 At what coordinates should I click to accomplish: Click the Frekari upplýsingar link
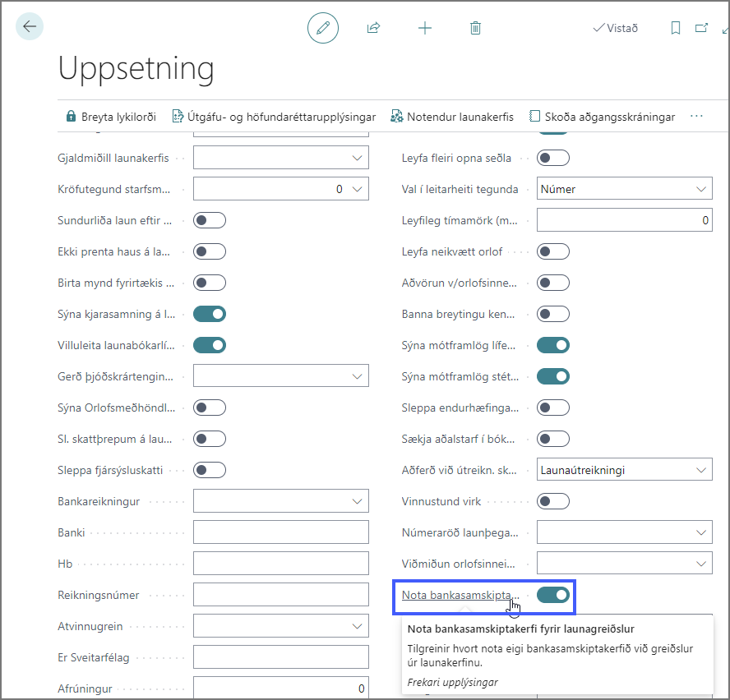tap(452, 682)
